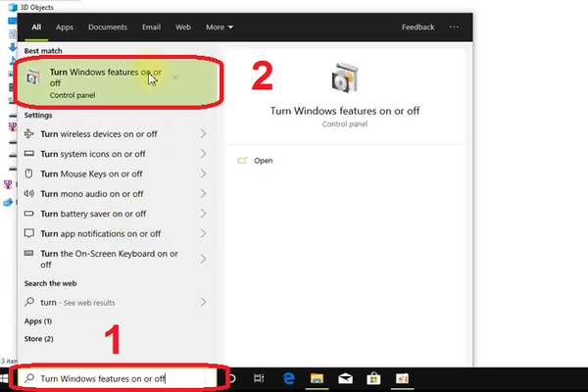Open the orange app icon on taskbar
This screenshot has height=392, width=588.
pyautogui.click(x=402, y=378)
